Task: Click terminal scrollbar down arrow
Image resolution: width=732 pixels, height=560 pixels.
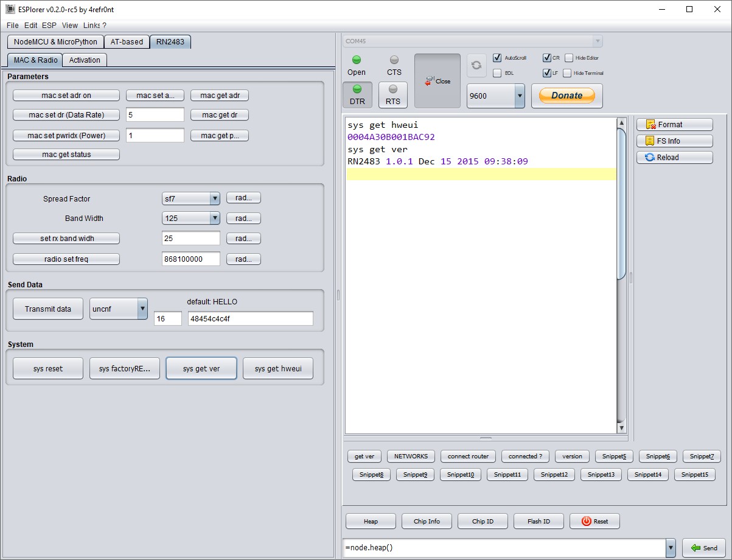Action: pyautogui.click(x=621, y=428)
